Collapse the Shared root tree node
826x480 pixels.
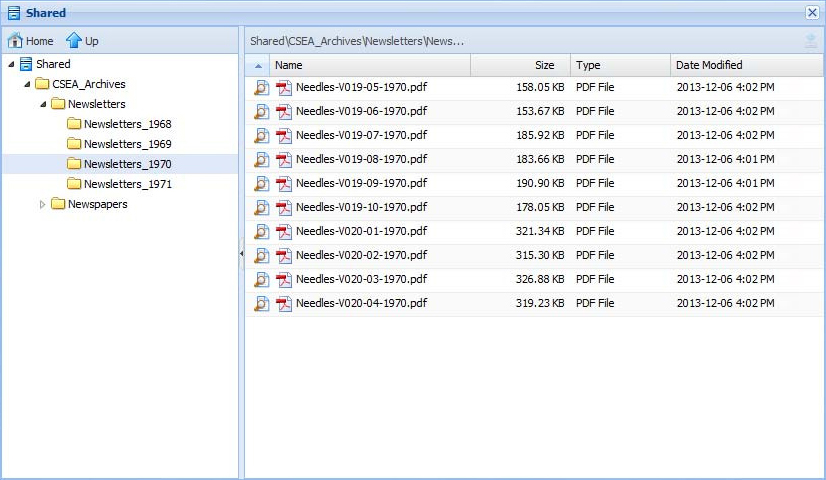tap(11, 64)
